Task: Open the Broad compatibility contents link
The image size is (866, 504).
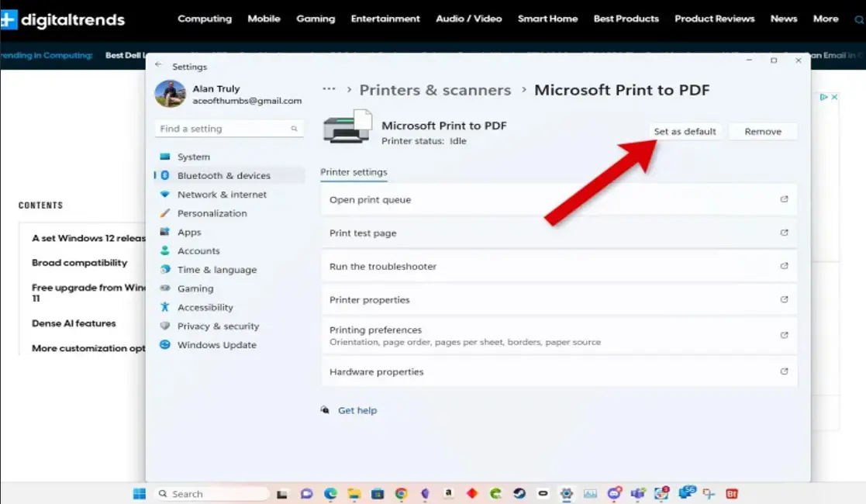Action: 80,263
